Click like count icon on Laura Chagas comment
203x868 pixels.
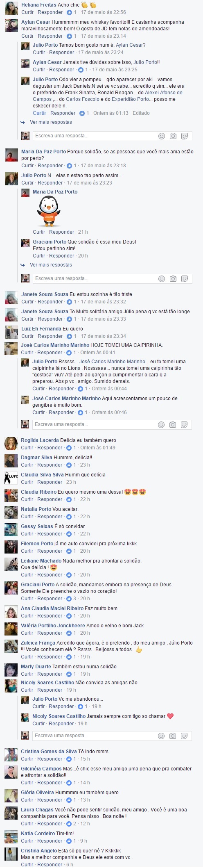[x=69, y=823]
